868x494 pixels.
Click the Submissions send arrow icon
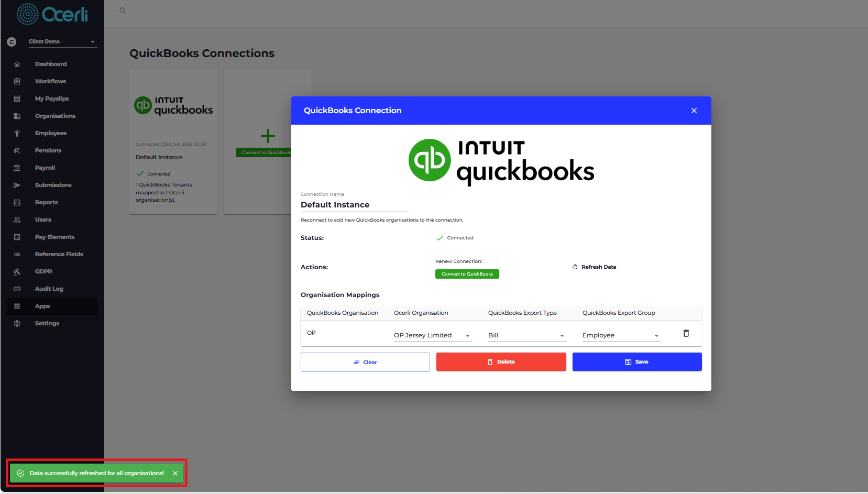point(17,185)
